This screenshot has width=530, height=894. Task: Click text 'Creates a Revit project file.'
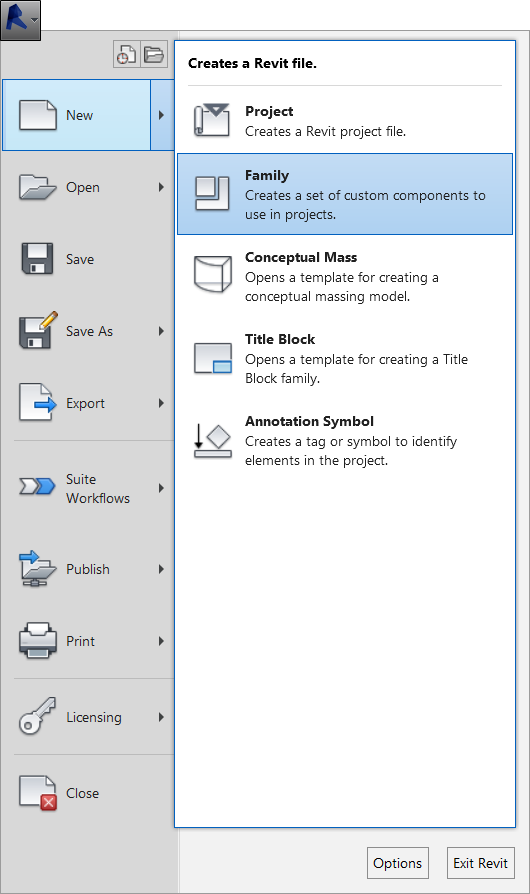[325, 132]
